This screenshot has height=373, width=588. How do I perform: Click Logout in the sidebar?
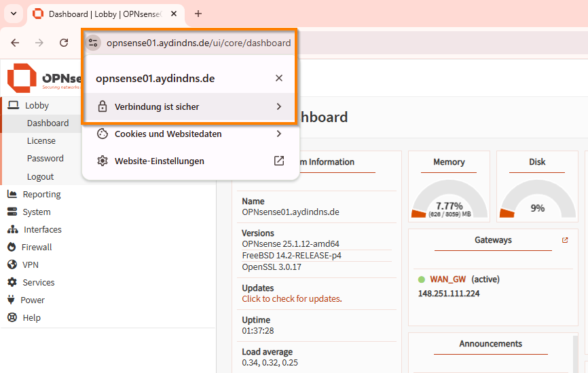tap(41, 176)
